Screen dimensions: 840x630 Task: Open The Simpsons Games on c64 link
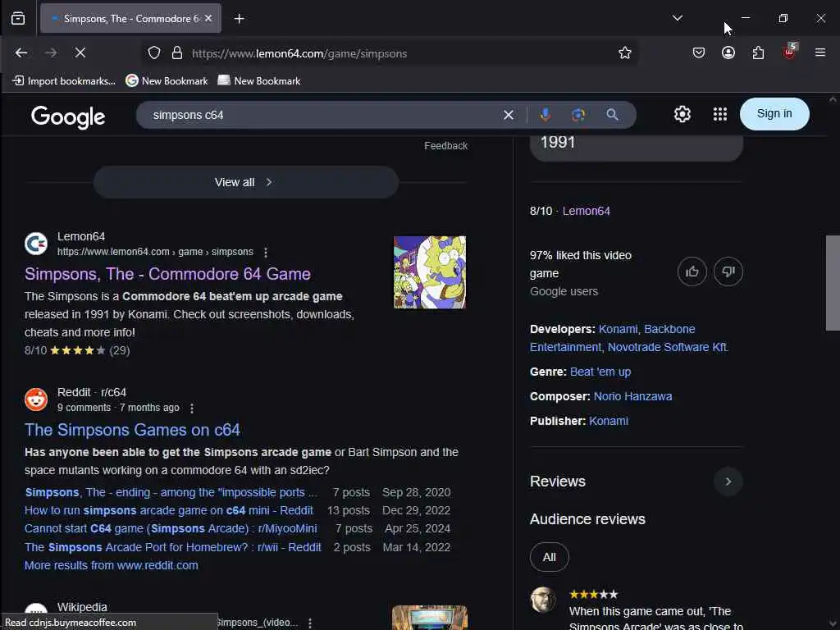click(x=132, y=430)
